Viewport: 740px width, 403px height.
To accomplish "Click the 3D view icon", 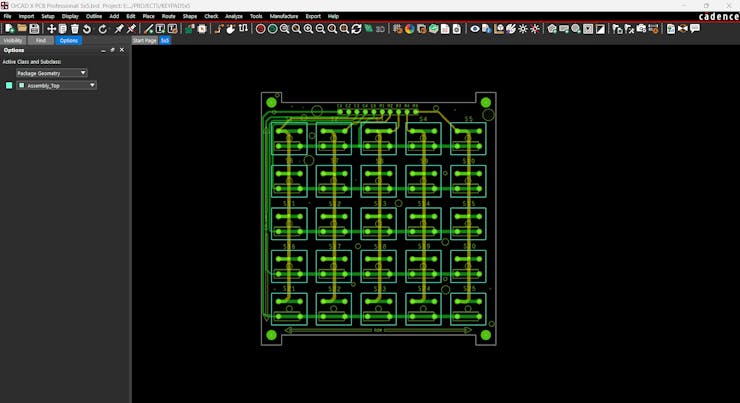I will pyautogui.click(x=380, y=29).
